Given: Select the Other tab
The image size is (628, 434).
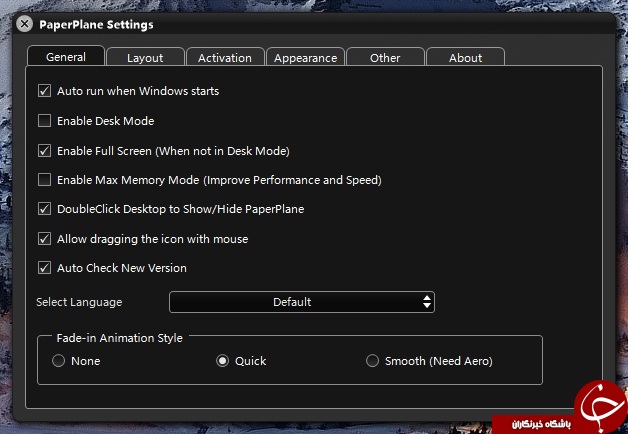Looking at the screenshot, I should click(x=385, y=58).
